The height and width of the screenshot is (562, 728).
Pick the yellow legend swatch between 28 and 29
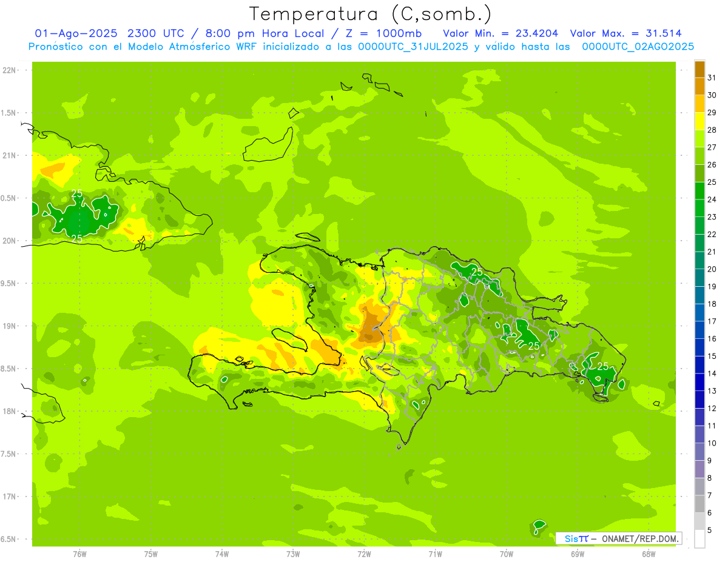click(x=699, y=121)
